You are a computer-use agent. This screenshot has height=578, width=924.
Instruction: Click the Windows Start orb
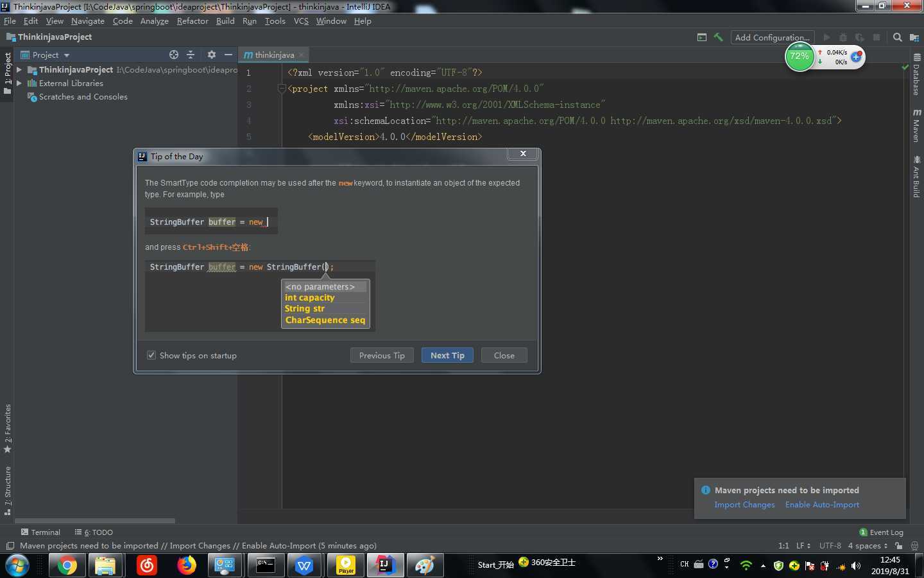tap(17, 565)
